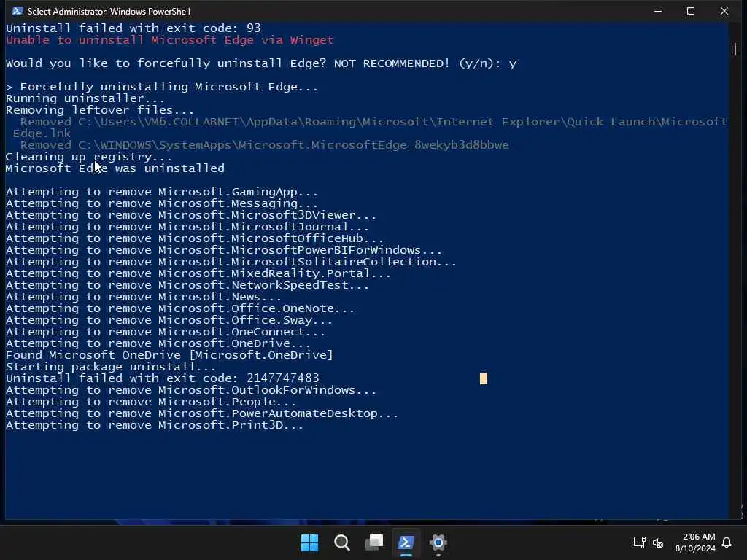
Task: Click the Microsoft.People removal line
Action: [151, 402]
